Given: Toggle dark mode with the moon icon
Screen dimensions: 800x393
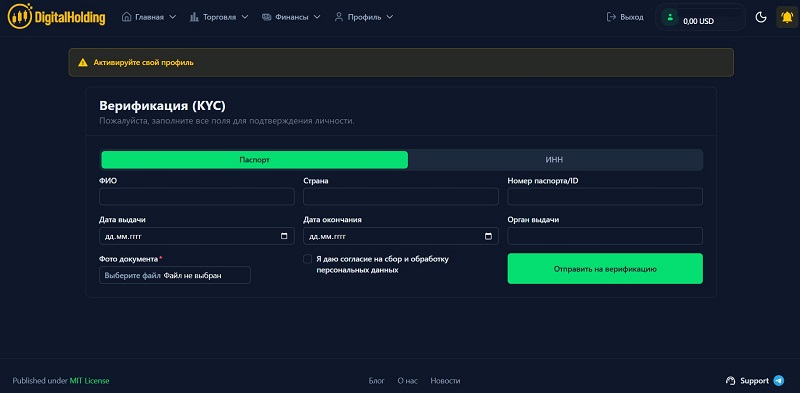Looking at the screenshot, I should click(761, 17).
